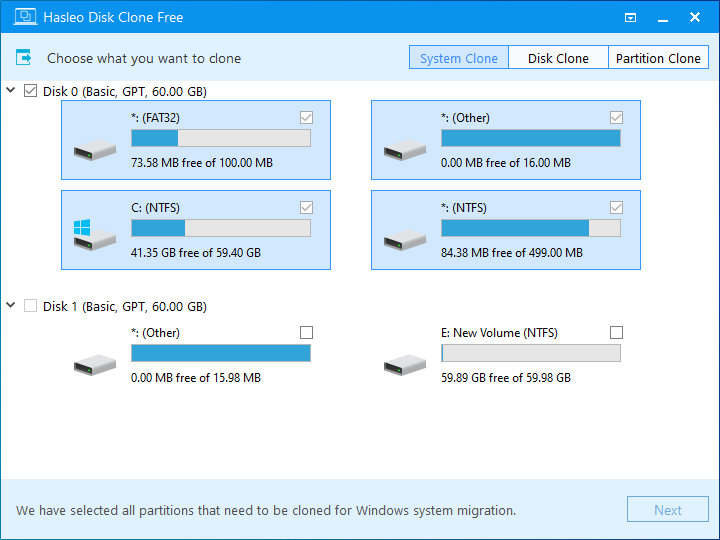Switch to the Partition Clone tab
This screenshot has height=540, width=720.
click(658, 57)
